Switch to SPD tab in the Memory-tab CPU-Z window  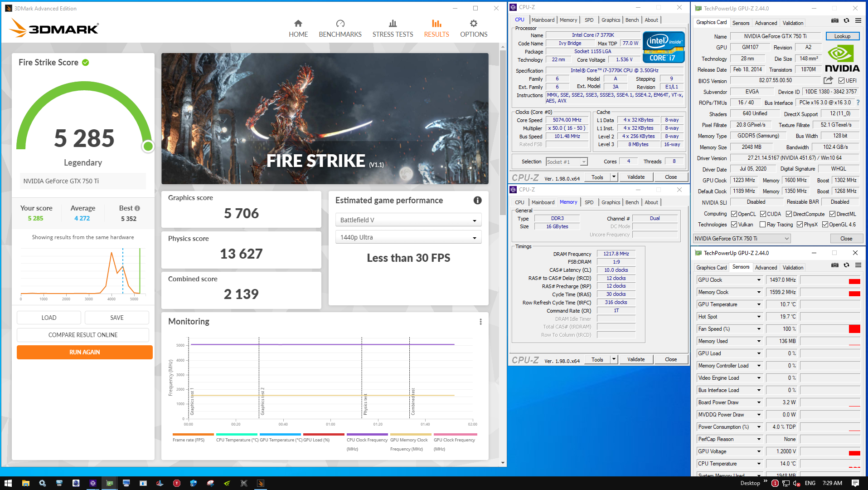coord(589,202)
